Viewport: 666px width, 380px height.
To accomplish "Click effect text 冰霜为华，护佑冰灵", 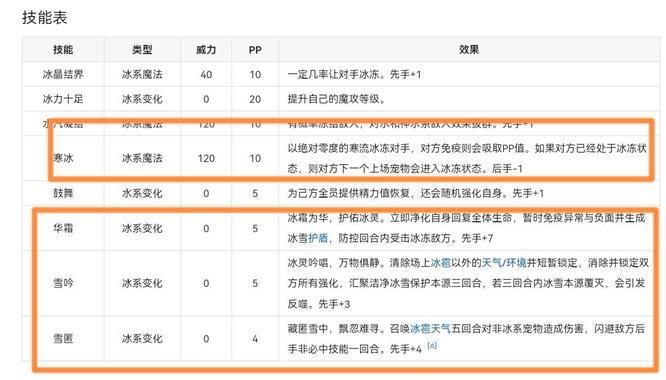I will 333,218.
